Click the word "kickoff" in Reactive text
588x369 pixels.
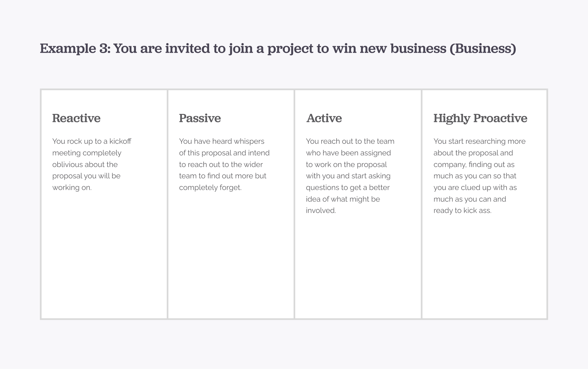tap(120, 141)
